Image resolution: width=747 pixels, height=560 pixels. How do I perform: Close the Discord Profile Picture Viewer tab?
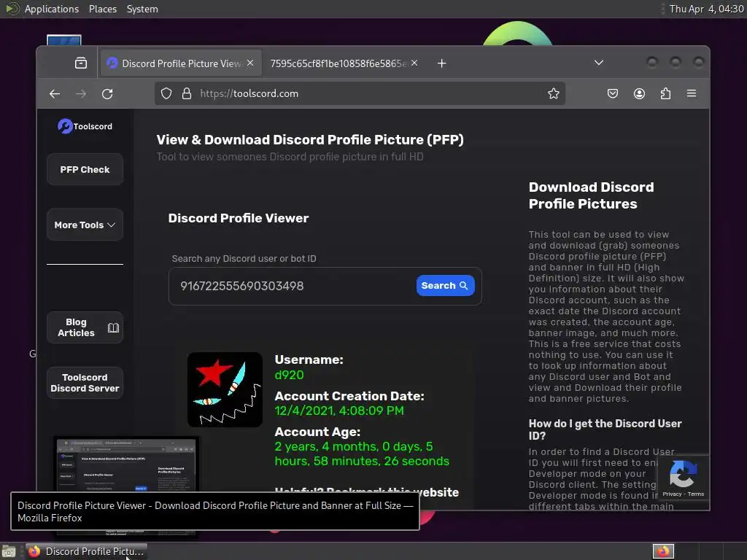point(250,63)
